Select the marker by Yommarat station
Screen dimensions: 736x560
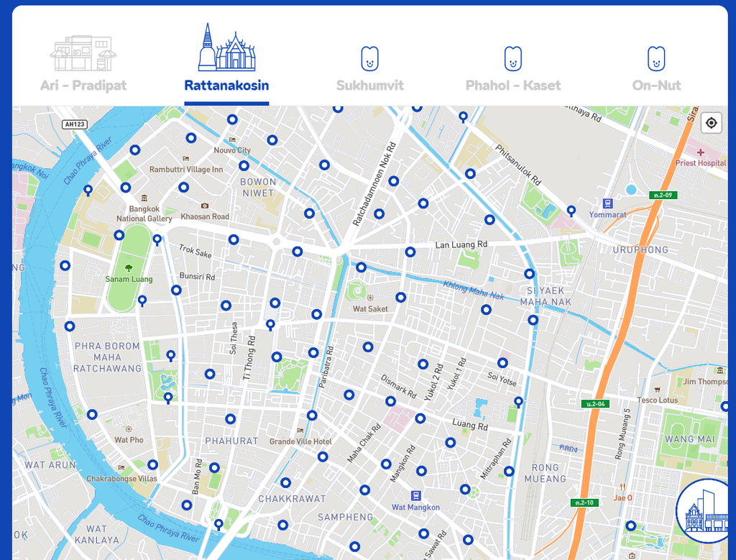[571, 211]
